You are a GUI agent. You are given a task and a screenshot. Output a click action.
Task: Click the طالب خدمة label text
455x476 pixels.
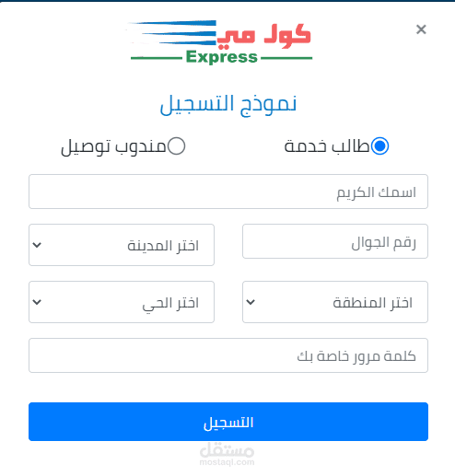pyautogui.click(x=327, y=145)
